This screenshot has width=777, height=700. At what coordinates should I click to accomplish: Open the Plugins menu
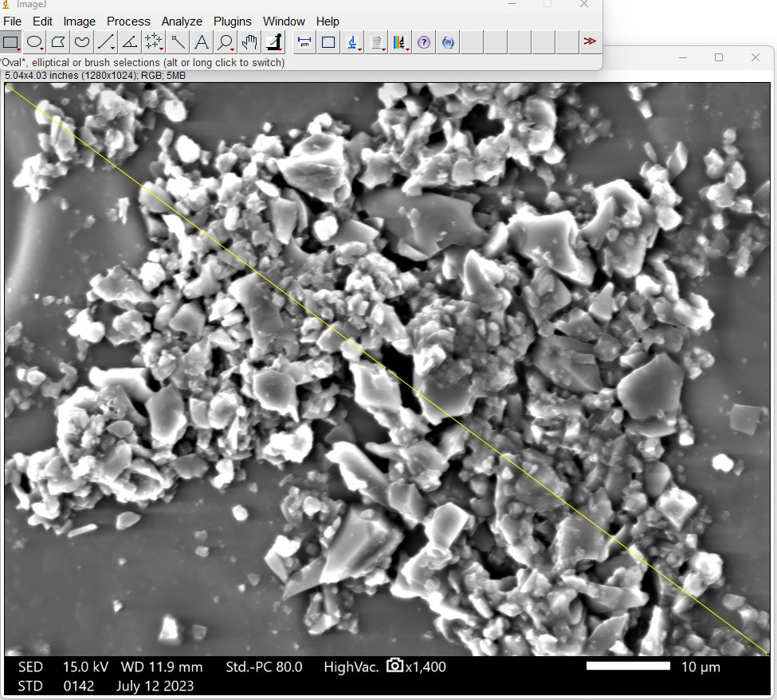pyautogui.click(x=233, y=22)
